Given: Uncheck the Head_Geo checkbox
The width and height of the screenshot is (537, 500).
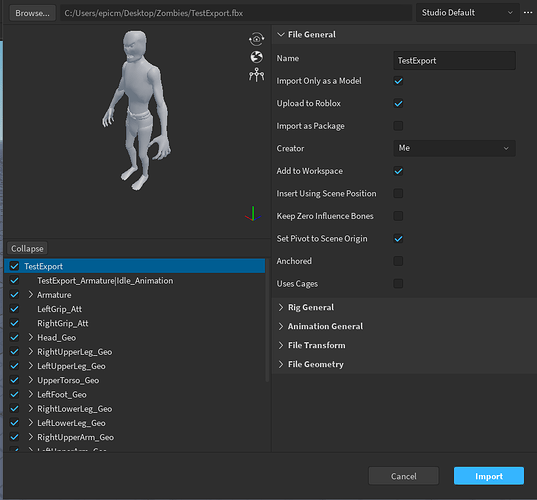Looking at the screenshot, I should point(14,337).
